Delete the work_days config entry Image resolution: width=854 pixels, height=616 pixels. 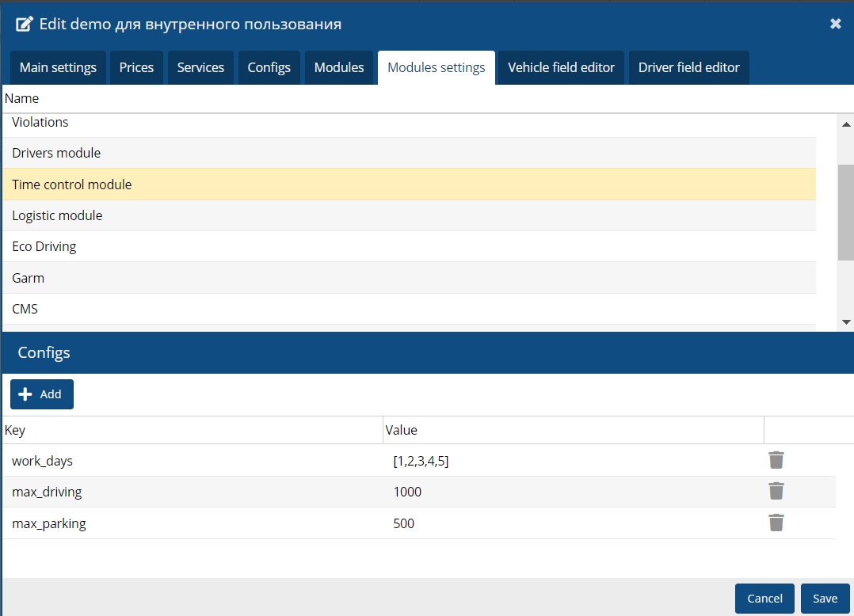pyautogui.click(x=776, y=460)
